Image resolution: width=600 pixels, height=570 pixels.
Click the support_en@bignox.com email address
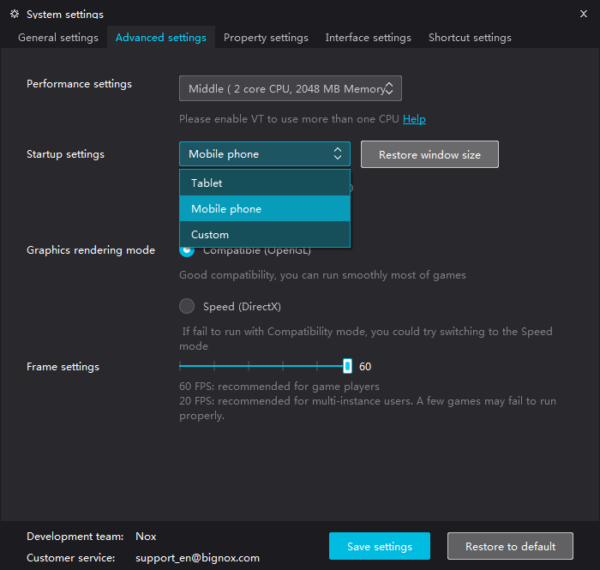click(197, 558)
